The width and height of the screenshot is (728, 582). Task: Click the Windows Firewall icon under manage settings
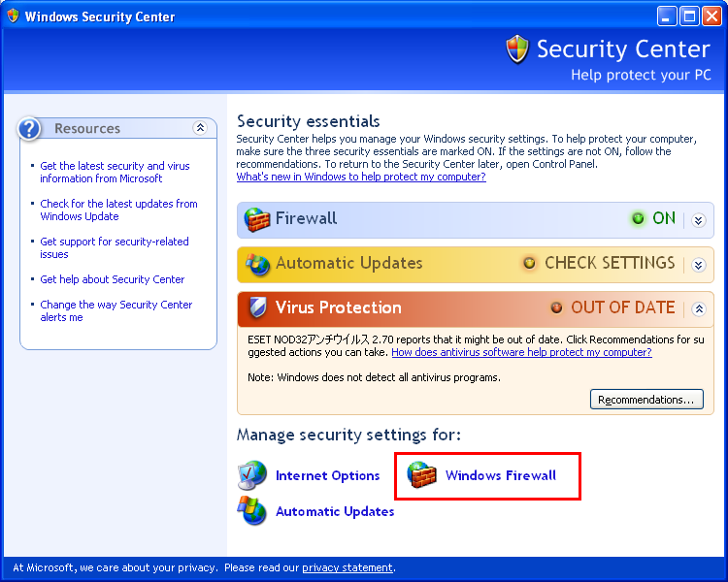[x=421, y=474]
